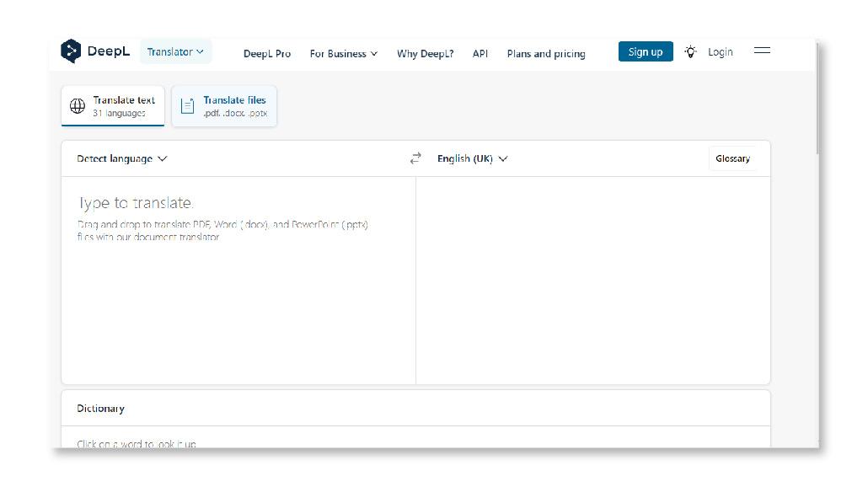Expand the Translator dropdown
Screen dimensions: 868x487
(175, 52)
